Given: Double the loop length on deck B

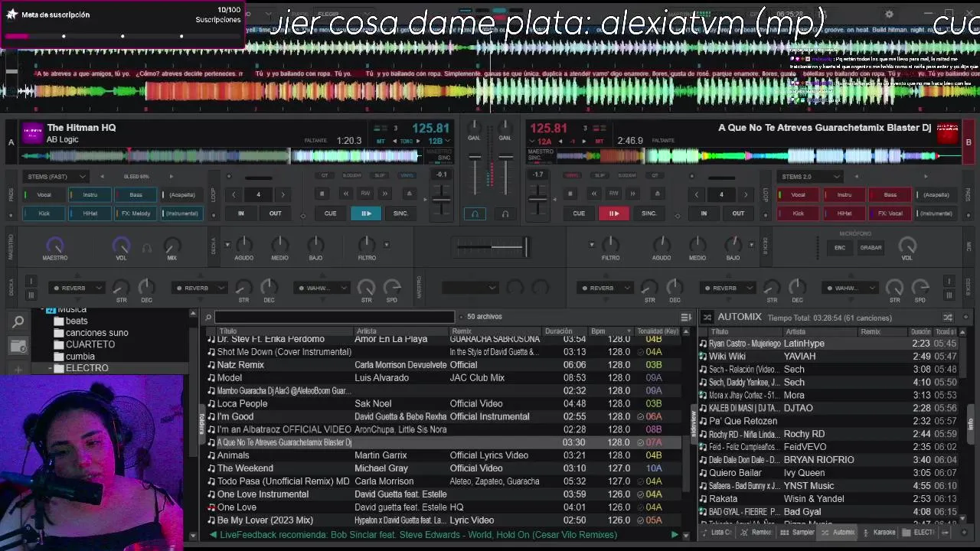Looking at the screenshot, I should 745,194.
